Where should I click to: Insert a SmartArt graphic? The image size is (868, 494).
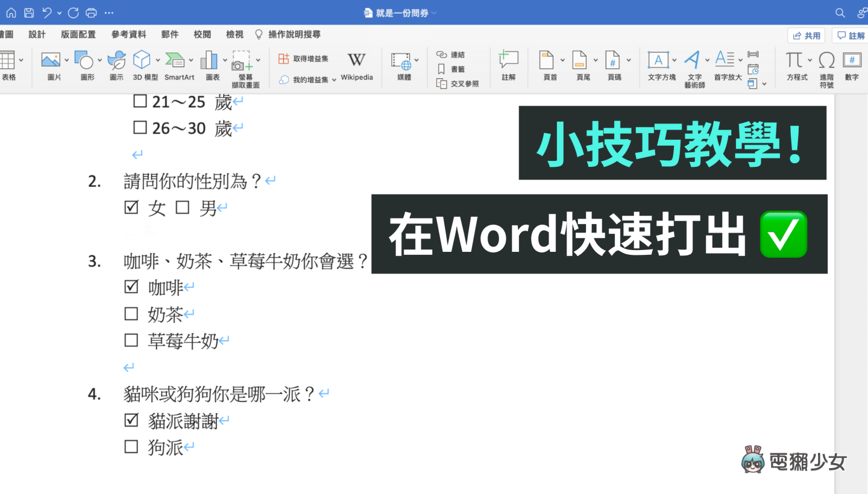click(x=178, y=66)
